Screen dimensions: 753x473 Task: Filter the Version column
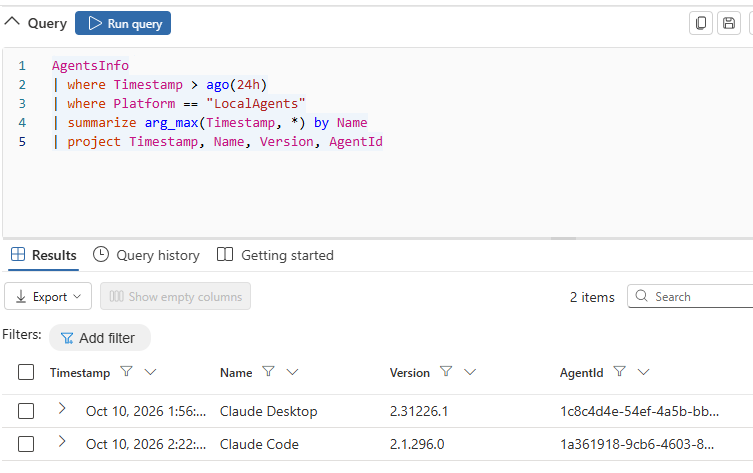coord(446,371)
